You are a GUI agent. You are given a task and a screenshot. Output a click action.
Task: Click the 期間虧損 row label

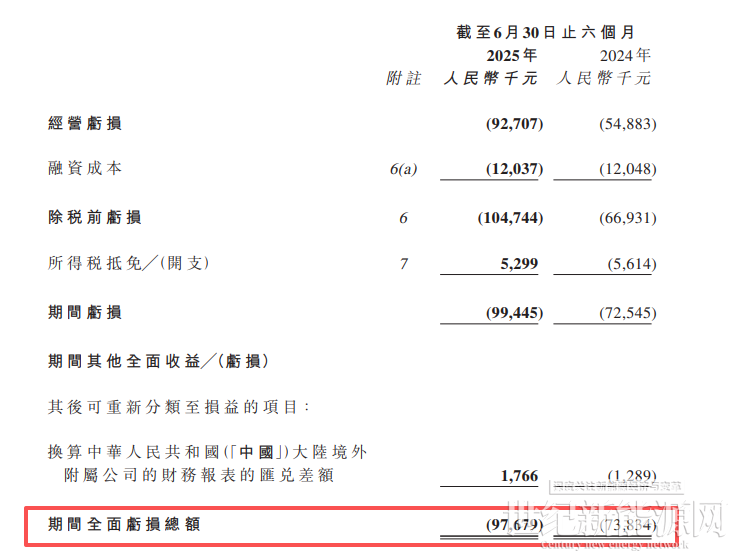click(85, 312)
